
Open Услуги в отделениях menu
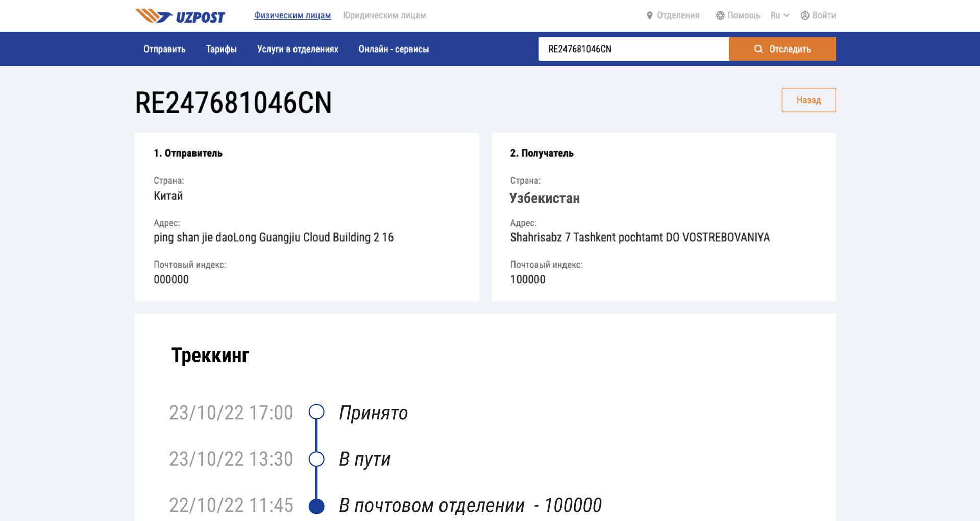click(x=298, y=49)
